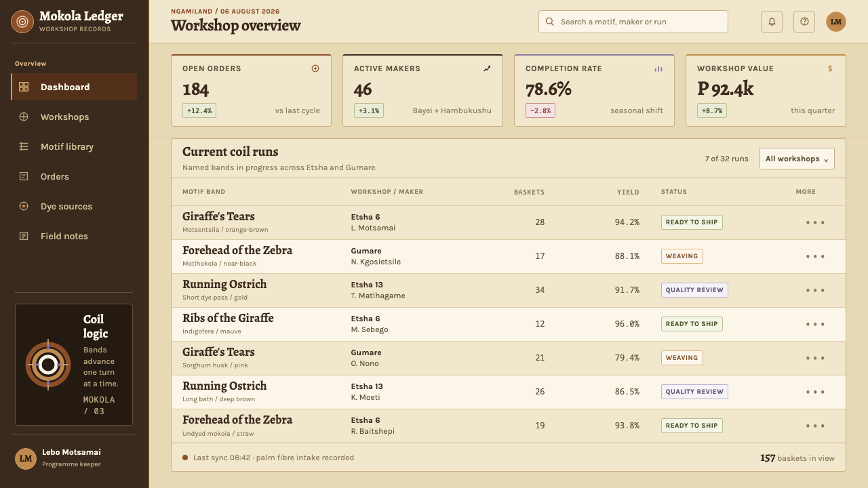The width and height of the screenshot is (868, 488).
Task: Open Lebo Motsamai profile in sidebar
Action: (x=74, y=458)
